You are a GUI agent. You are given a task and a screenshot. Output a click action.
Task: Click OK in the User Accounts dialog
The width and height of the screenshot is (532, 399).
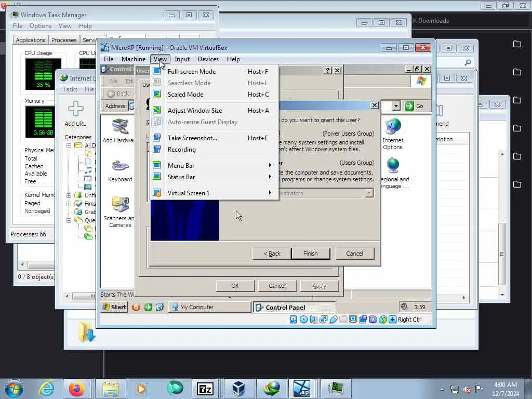[x=235, y=286]
